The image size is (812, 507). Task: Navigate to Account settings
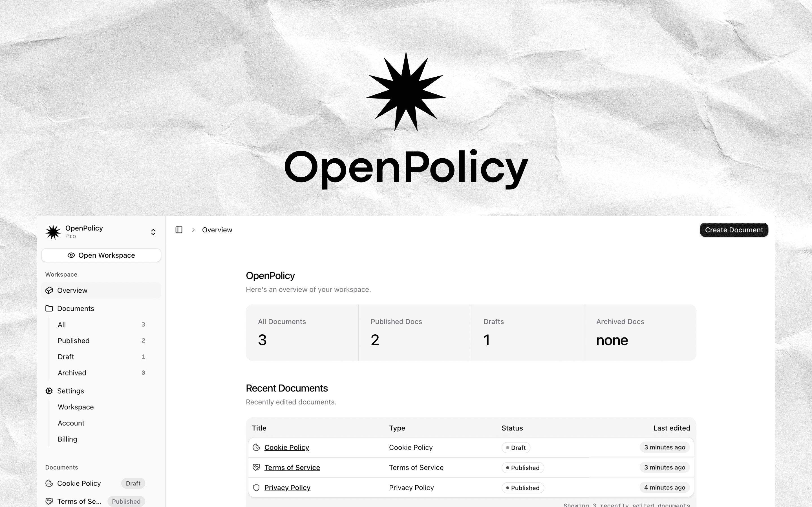71,423
